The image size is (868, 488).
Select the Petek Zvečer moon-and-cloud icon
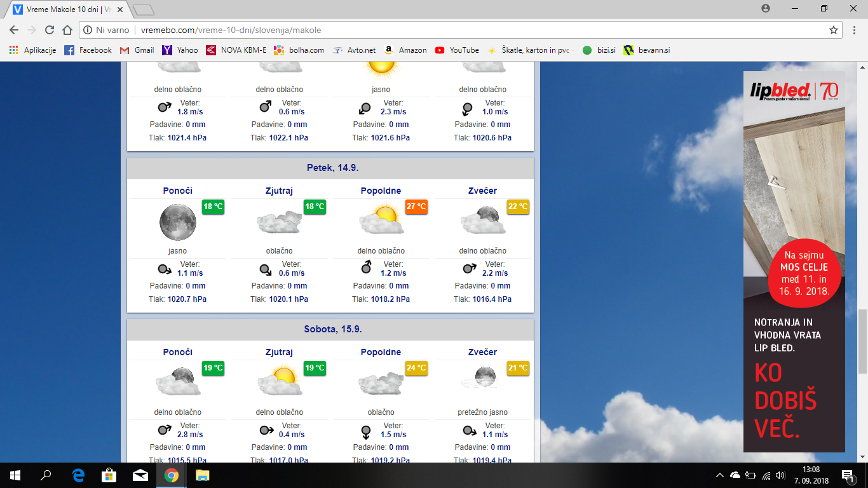483,220
